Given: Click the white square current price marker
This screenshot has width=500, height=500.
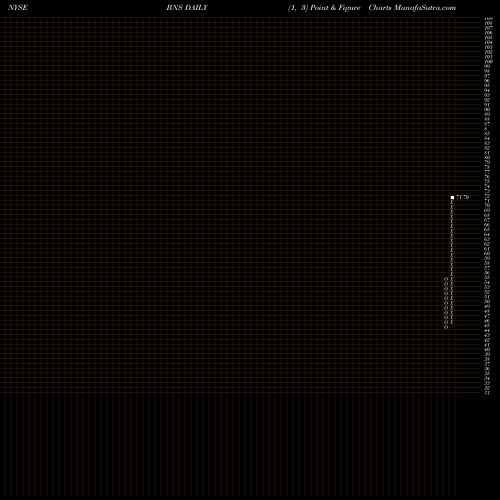Looking at the screenshot, I should [452, 198].
